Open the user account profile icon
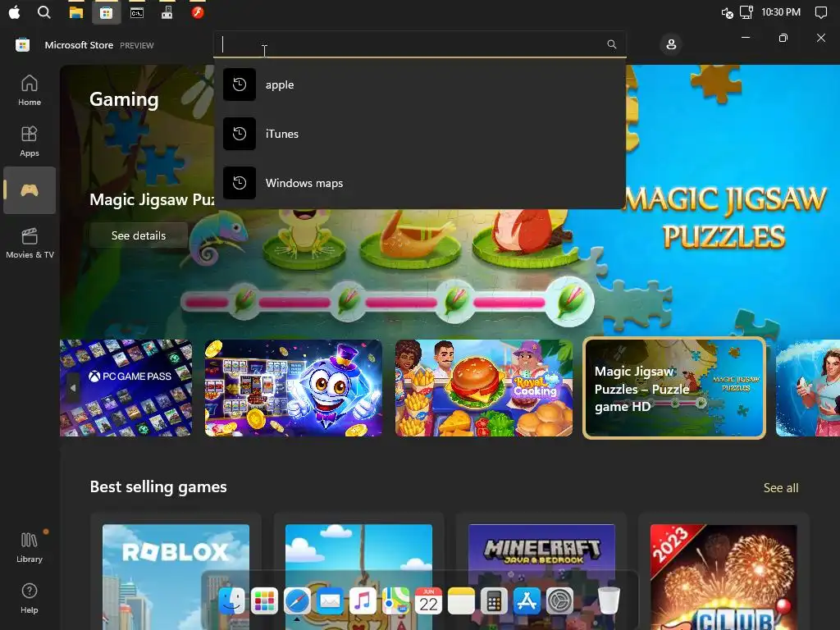This screenshot has height=630, width=840. pyautogui.click(x=671, y=44)
